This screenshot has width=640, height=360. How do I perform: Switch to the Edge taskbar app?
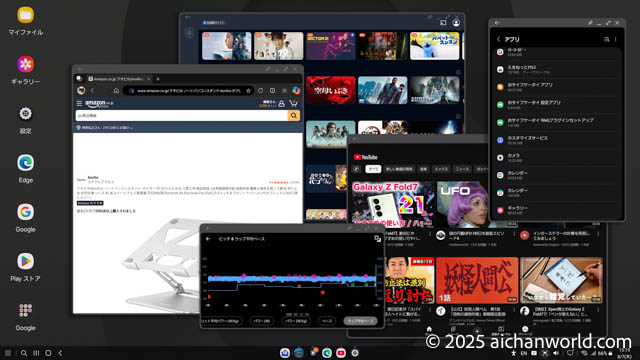tap(327, 353)
